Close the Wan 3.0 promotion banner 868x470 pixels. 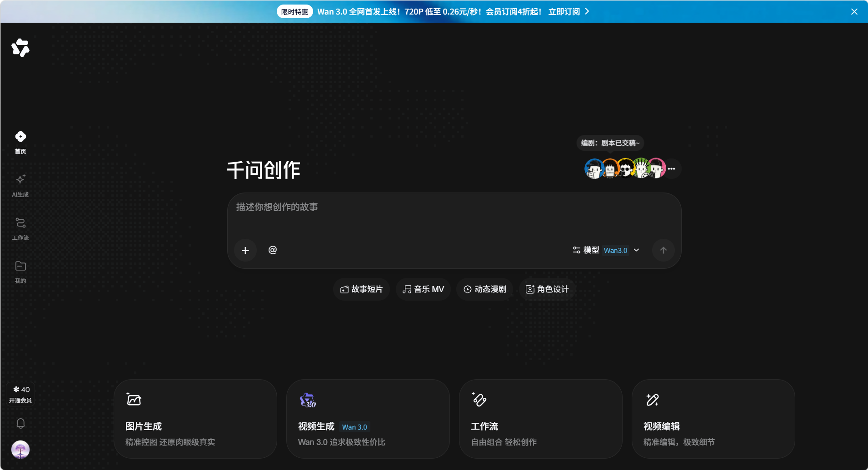click(854, 12)
